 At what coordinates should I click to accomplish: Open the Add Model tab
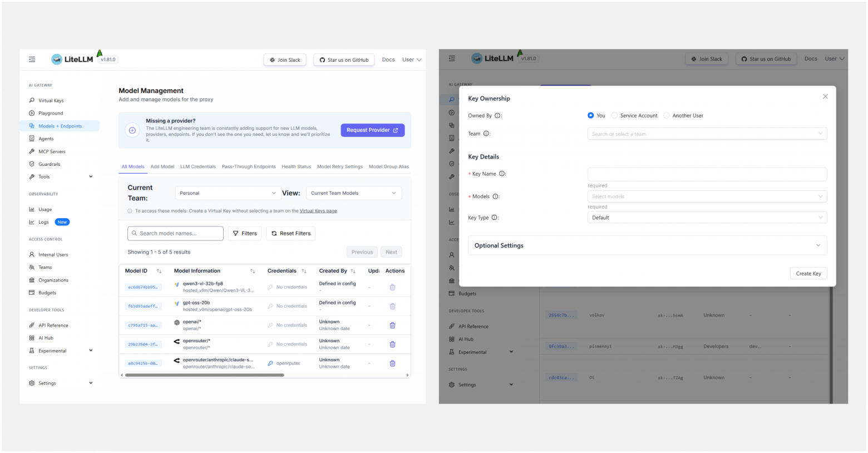point(162,166)
